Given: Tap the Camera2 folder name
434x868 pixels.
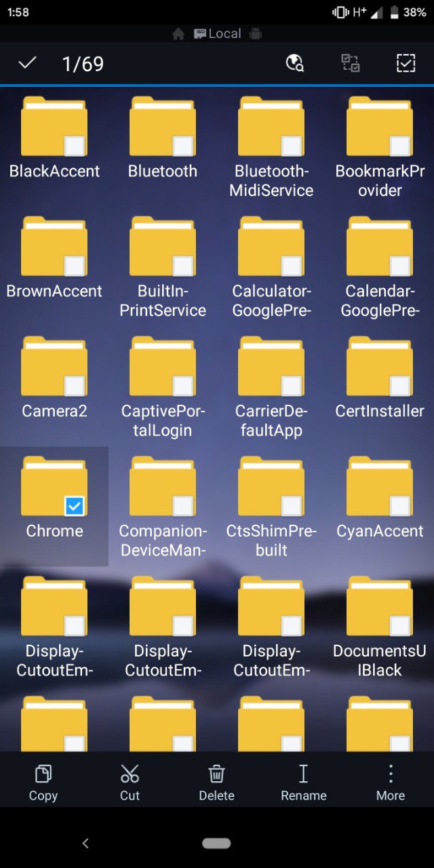Looking at the screenshot, I should pos(54,411).
